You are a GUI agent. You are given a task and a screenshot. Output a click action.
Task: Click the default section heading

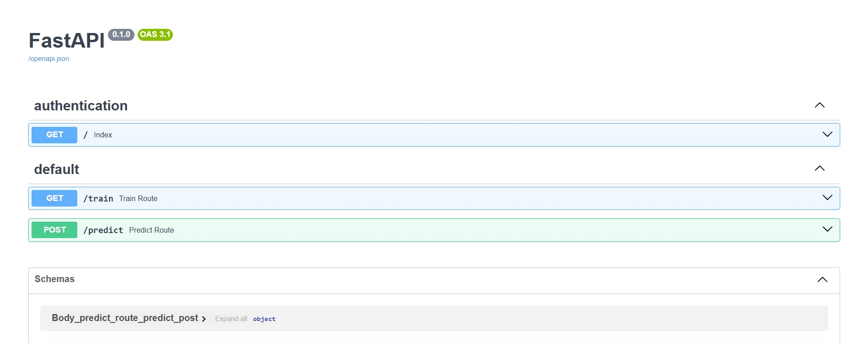[x=57, y=169]
